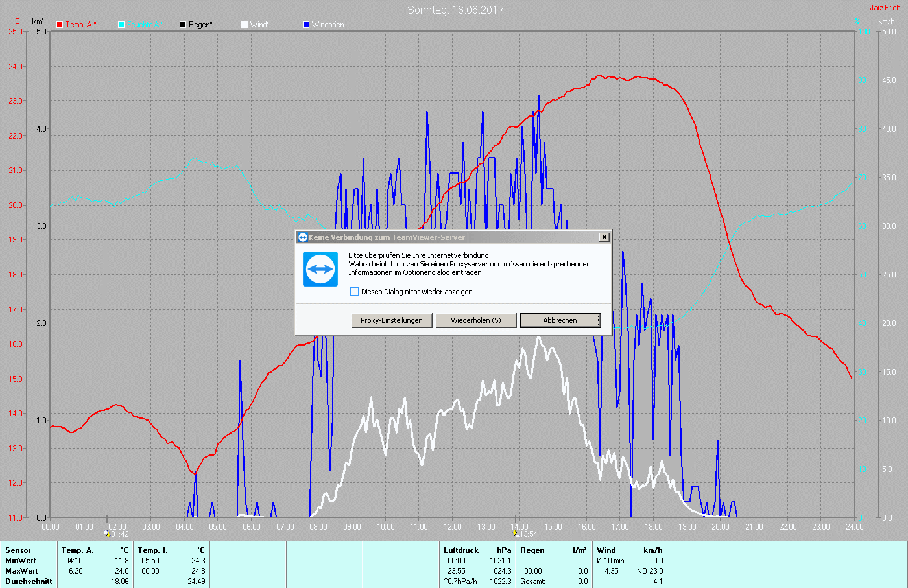Click the max wind value 'NO 23.0'
The image size is (908, 588).
pyautogui.click(x=650, y=571)
